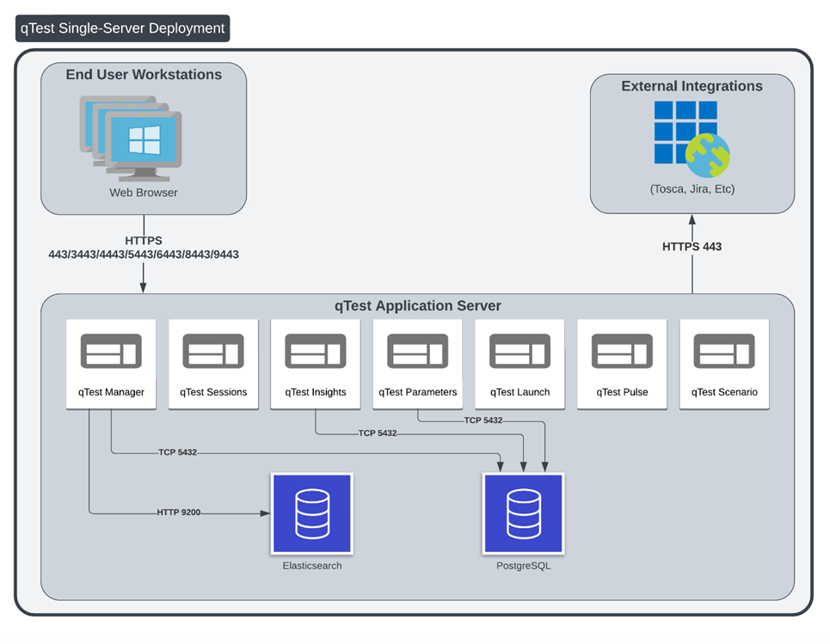Image resolution: width=830 pixels, height=644 pixels.
Task: Click the qTest Insights label
Action: point(316,392)
